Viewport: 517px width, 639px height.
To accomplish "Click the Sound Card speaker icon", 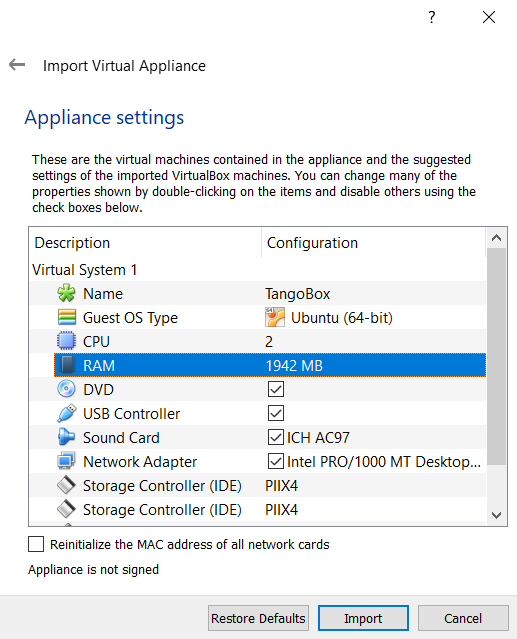I will coord(66,437).
